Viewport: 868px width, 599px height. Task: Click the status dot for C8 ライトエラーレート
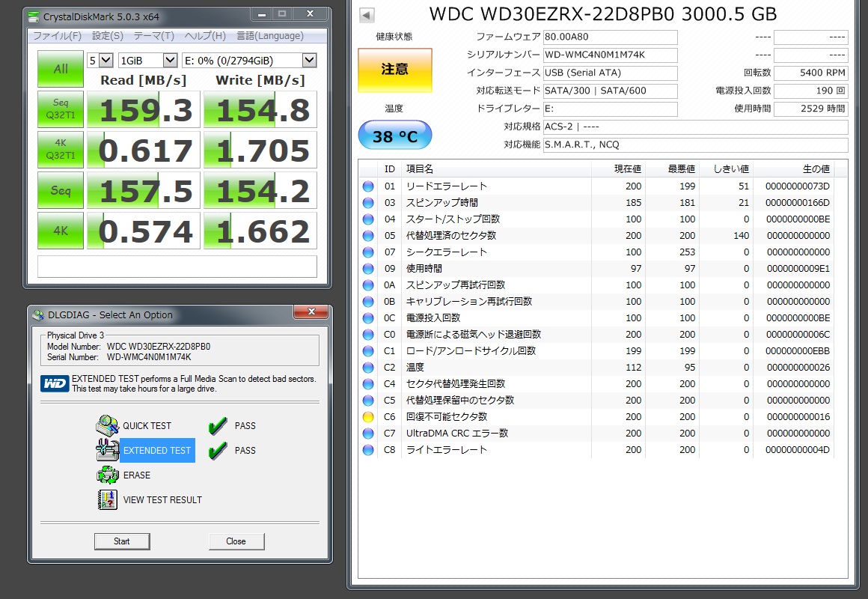click(x=368, y=450)
